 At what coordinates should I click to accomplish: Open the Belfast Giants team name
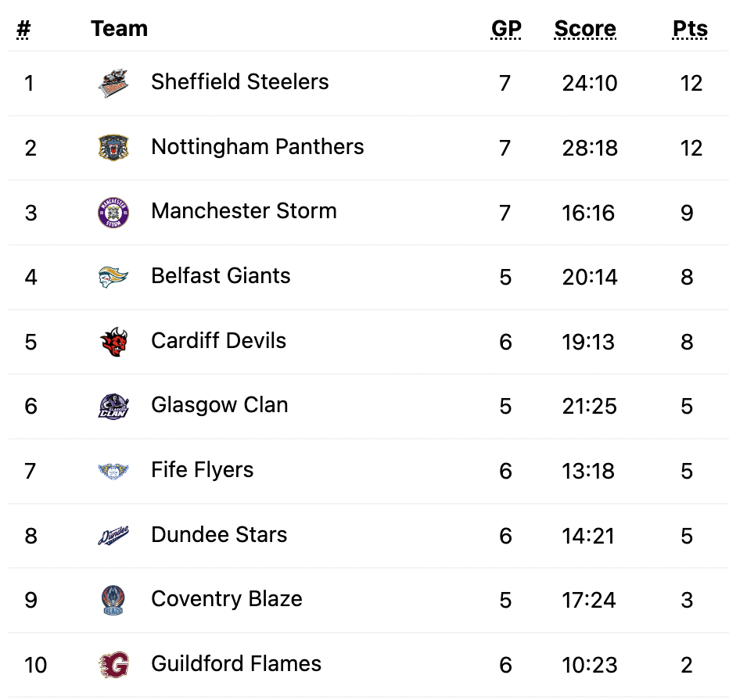tap(221, 275)
